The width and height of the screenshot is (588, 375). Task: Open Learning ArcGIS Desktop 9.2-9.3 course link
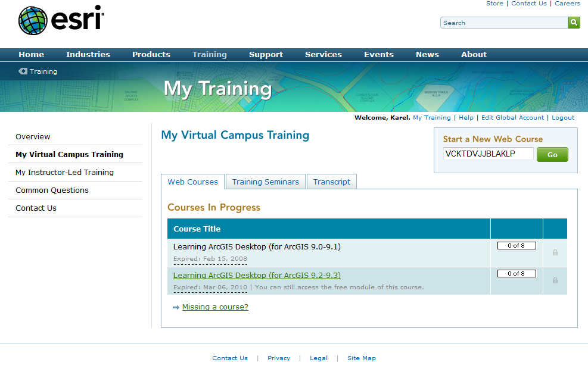(257, 276)
